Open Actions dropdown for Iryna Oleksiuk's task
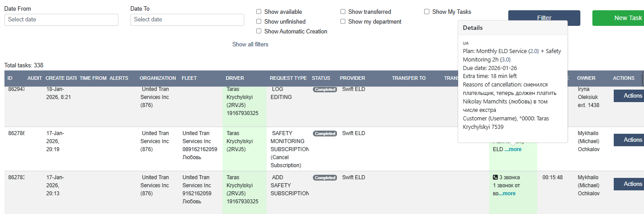 tap(628, 96)
